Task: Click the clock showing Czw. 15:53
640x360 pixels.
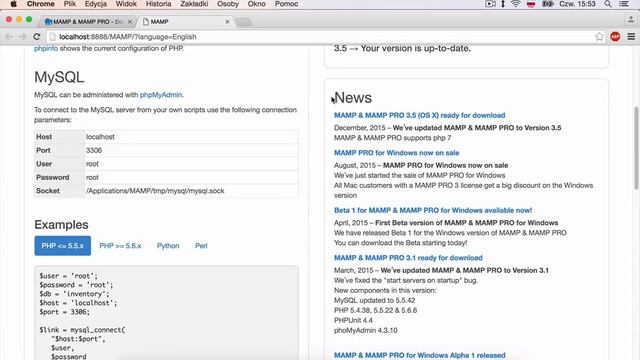Action: click(578, 4)
